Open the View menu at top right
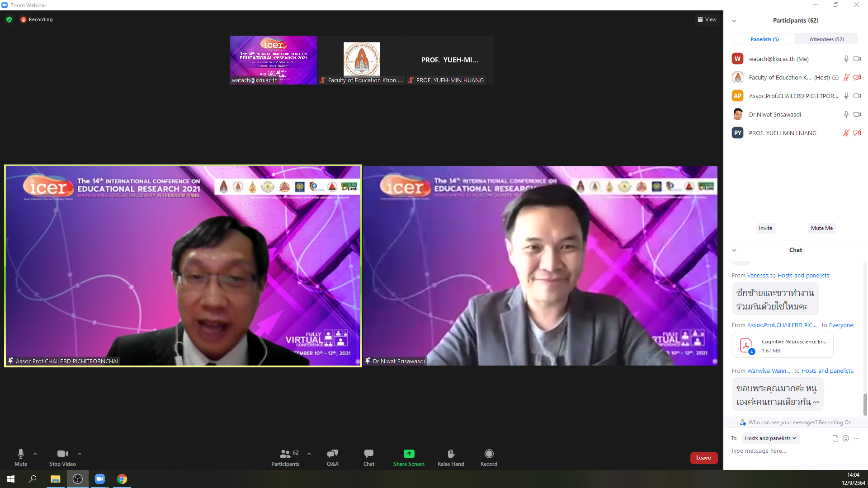Viewport: 868px width, 488px height. pyautogui.click(x=707, y=19)
